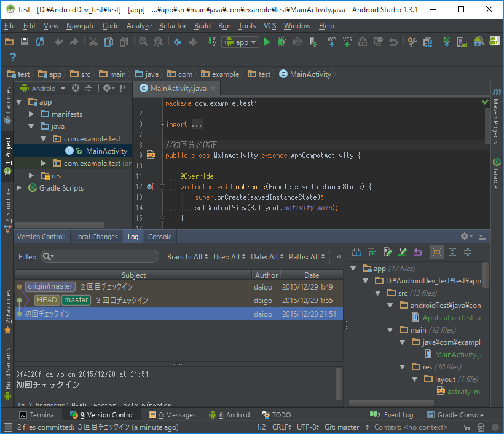
Task: Click the Rollback toolbar icon
Action: click(x=393, y=42)
